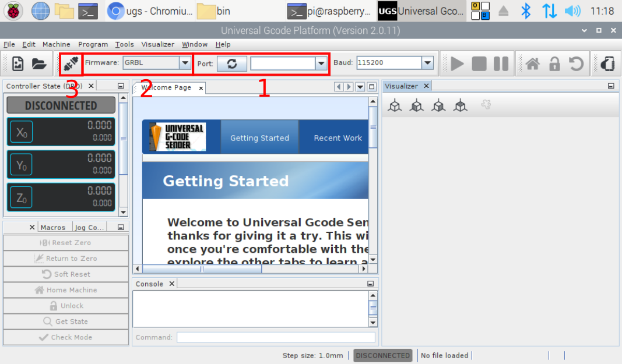Viewport: 622px width, 364px height.
Task: Select the third visualizer cube view icon
Action: 438,105
